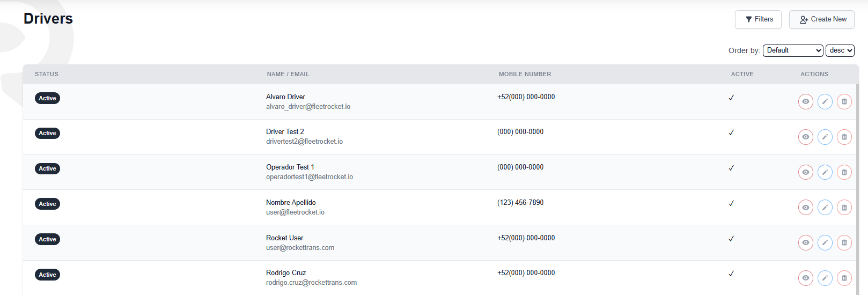Image resolution: width=868 pixels, height=295 pixels.
Task: Open the Filters panel
Action: (x=758, y=19)
